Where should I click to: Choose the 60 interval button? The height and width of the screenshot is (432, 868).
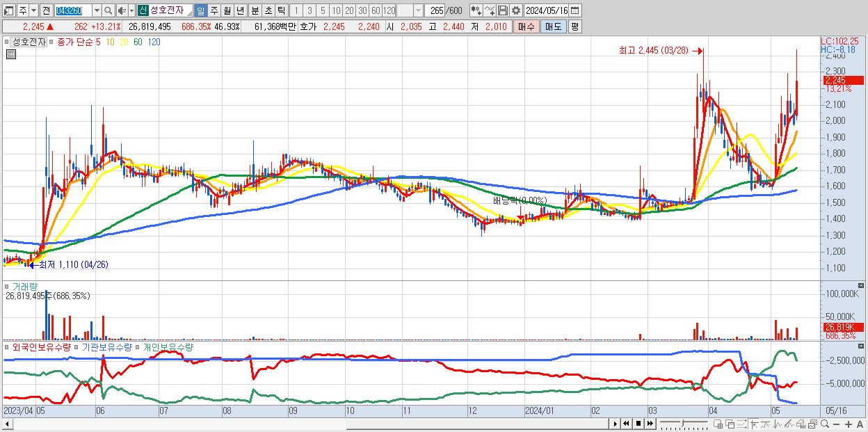tap(376, 11)
